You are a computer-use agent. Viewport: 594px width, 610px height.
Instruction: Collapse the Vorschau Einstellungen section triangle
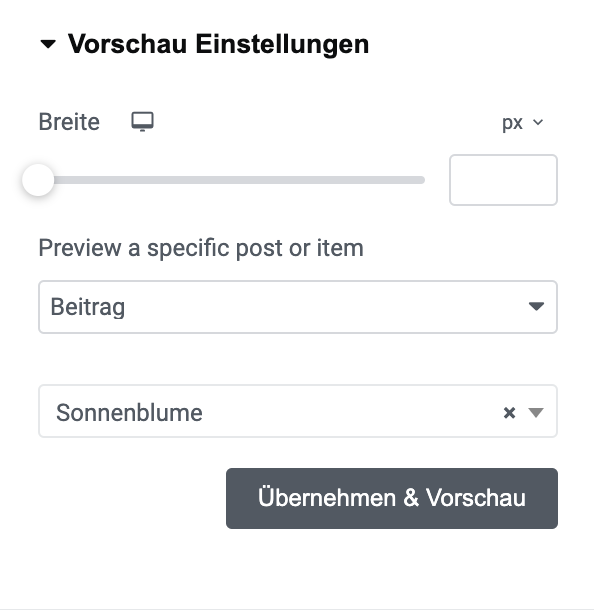point(48,44)
